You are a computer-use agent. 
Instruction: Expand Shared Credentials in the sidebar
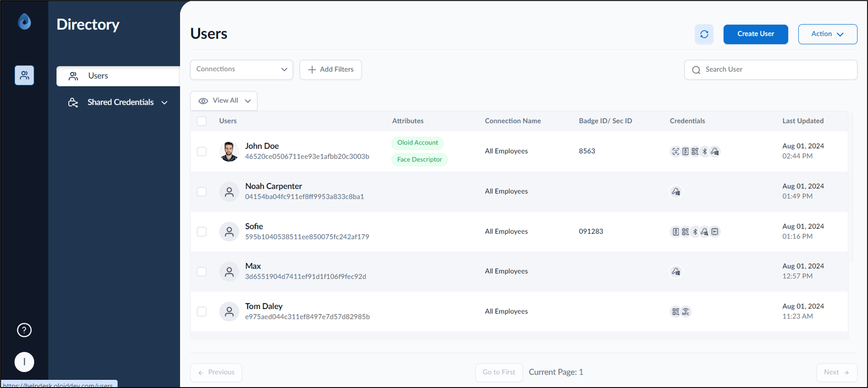[x=118, y=102]
